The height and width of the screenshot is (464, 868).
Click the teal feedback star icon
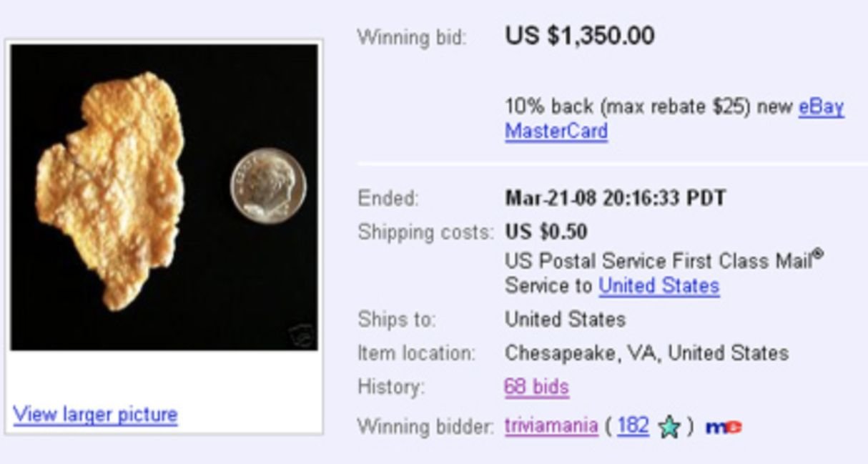click(x=669, y=428)
